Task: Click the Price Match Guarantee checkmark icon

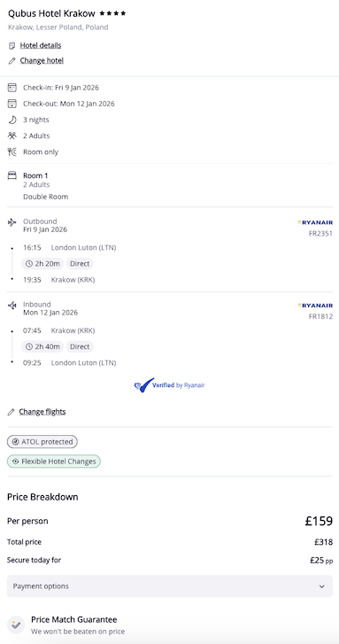Action: [x=16, y=625]
